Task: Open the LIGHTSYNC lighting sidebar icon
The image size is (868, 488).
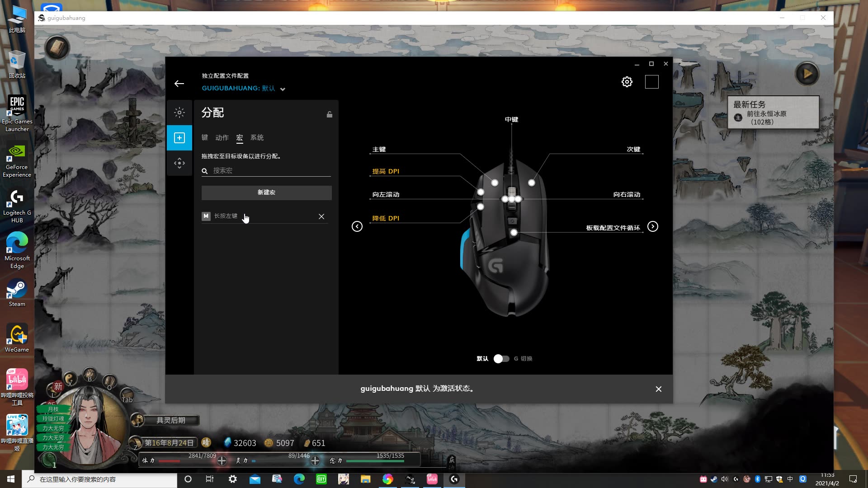Action: 179,113
